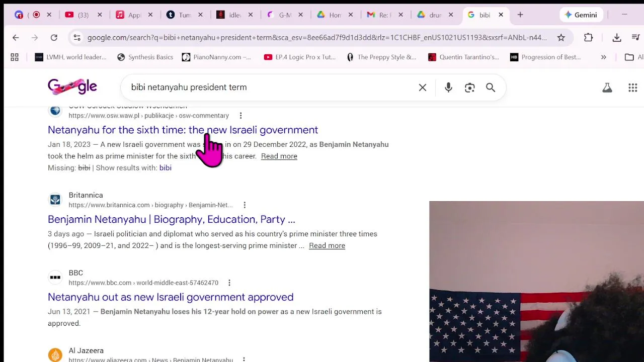Start voice search with the microphone
The height and width of the screenshot is (362, 644).
(448, 87)
